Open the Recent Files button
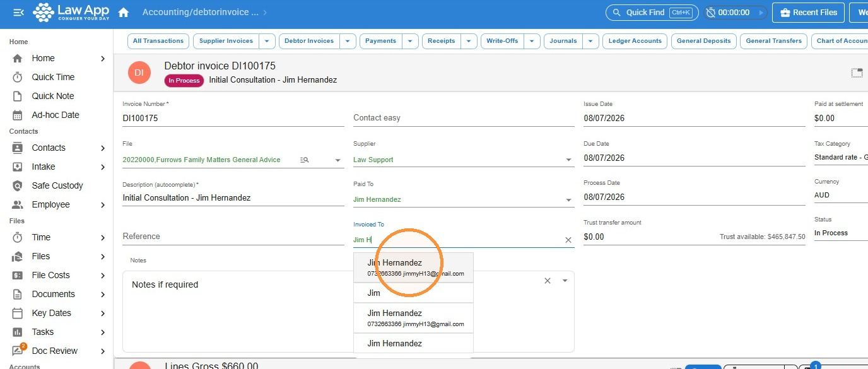The height and width of the screenshot is (369, 868). click(809, 13)
